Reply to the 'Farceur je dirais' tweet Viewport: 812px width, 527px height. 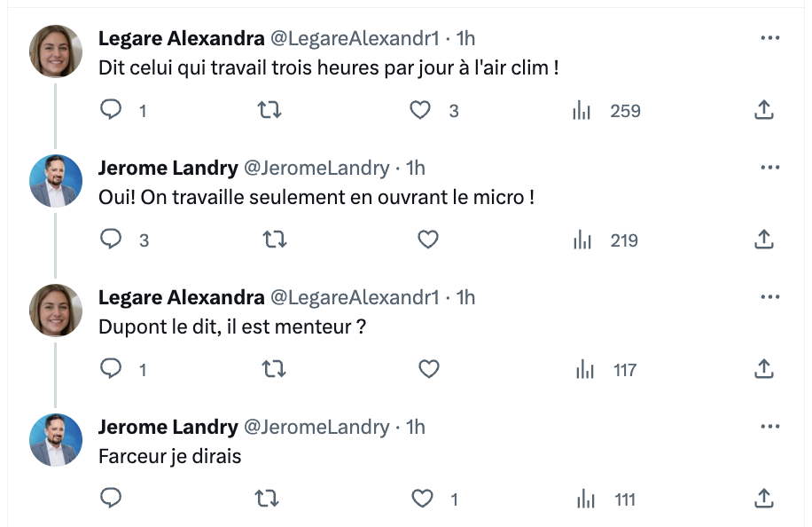click(110, 498)
